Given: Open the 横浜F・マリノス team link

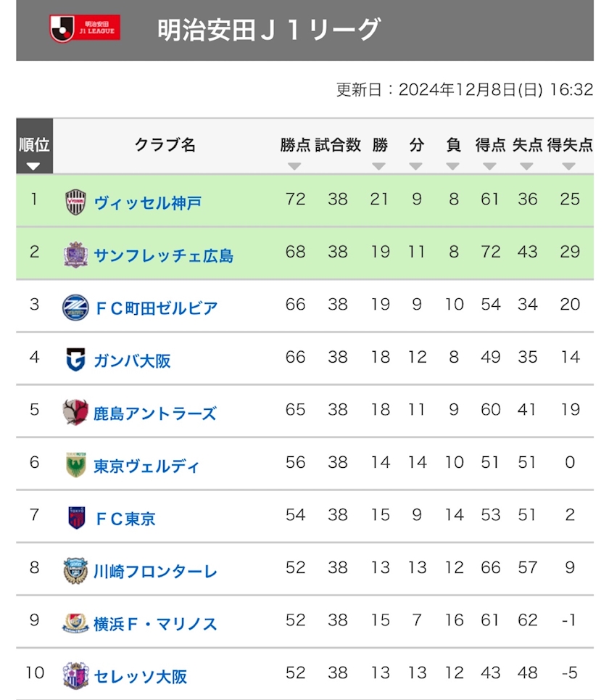Looking at the screenshot, I should point(155,624).
